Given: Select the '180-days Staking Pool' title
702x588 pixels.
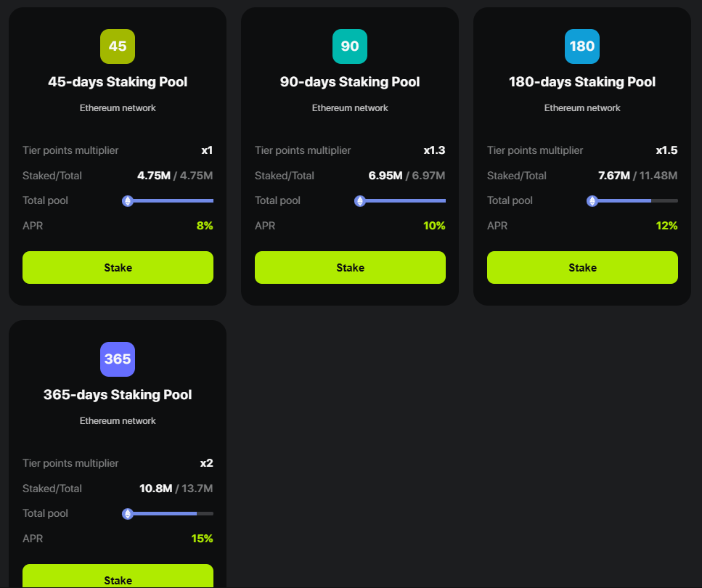Looking at the screenshot, I should pyautogui.click(x=582, y=82).
